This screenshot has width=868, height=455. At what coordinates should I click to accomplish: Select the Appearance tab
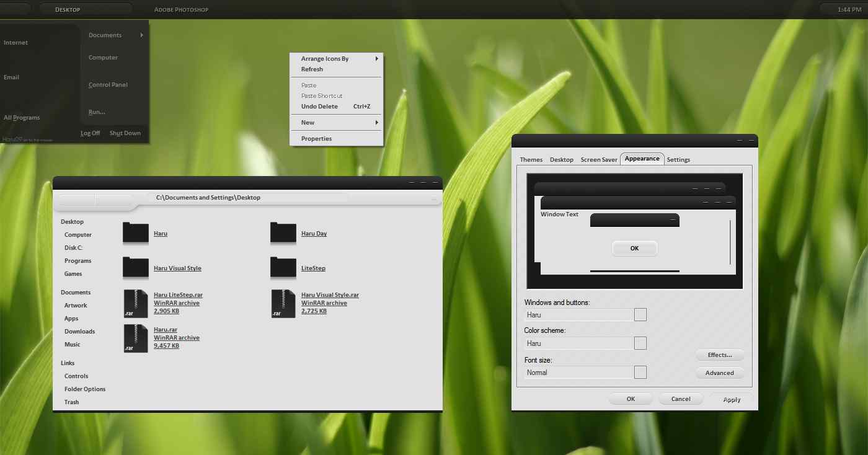click(x=642, y=159)
